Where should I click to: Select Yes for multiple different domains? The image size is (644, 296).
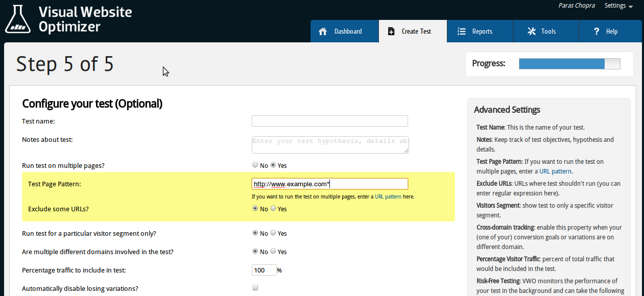(273, 251)
